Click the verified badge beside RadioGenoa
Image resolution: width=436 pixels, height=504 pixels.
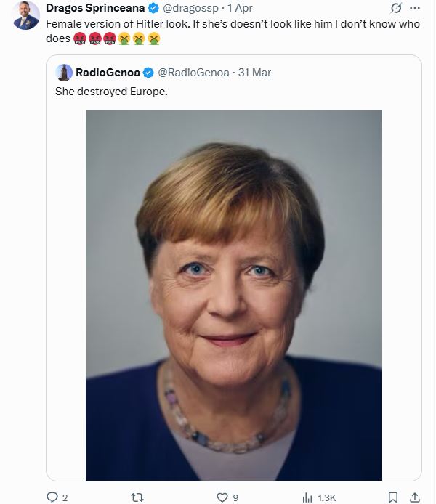pos(148,73)
